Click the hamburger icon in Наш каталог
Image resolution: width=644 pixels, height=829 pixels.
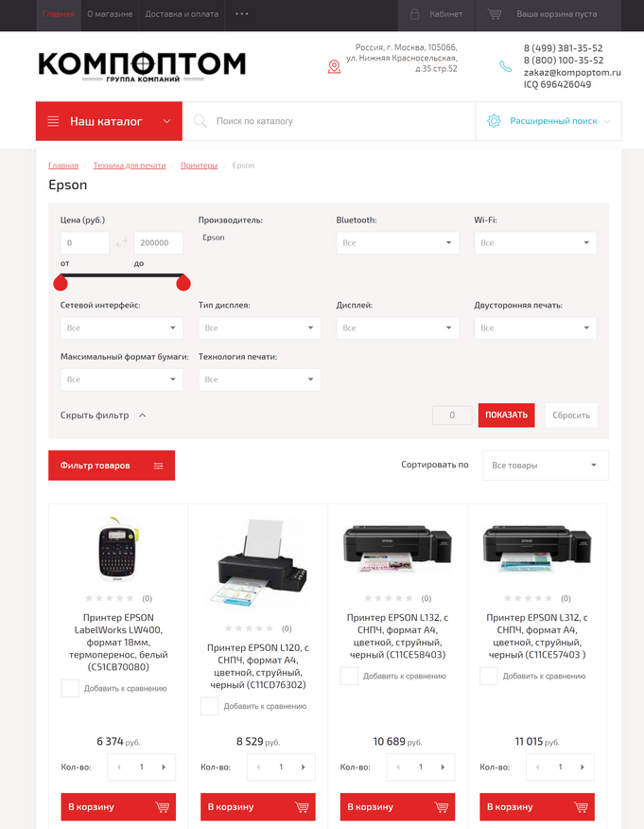[53, 121]
